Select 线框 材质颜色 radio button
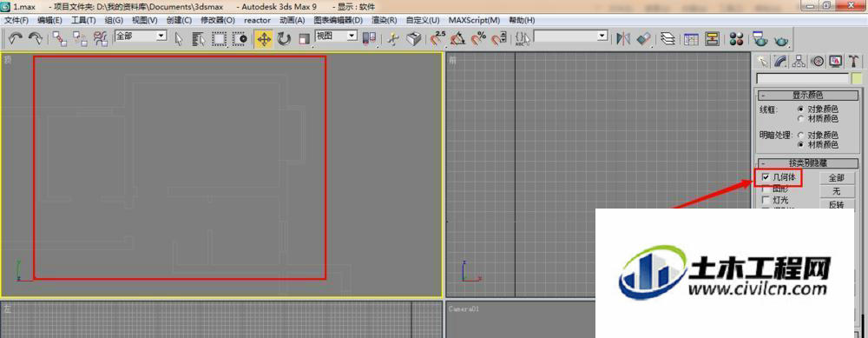Viewport: 868px width, 338px height. point(800,118)
